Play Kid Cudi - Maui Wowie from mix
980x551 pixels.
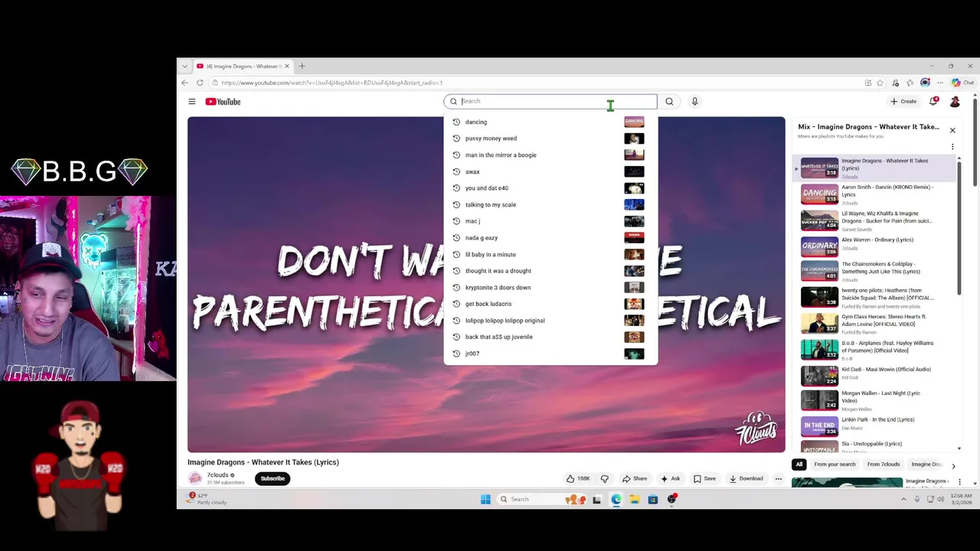click(874, 375)
